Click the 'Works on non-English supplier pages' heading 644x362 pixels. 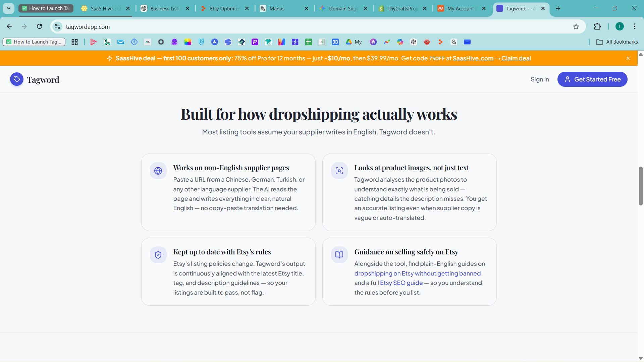tap(231, 168)
